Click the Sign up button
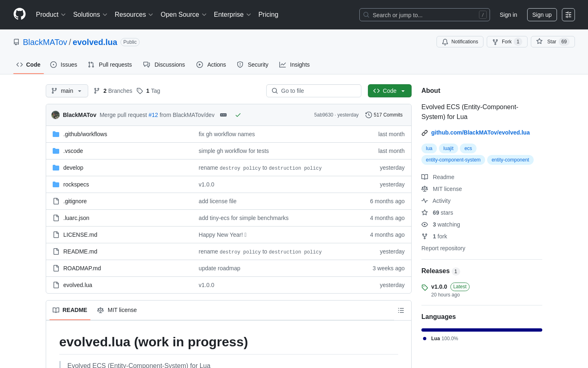Screen dimensions: 588x368 coord(542,15)
